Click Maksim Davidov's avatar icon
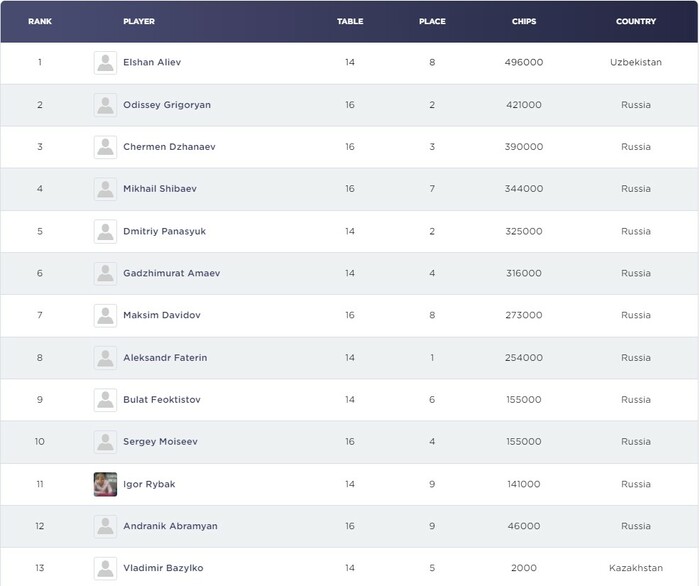The image size is (700, 586). pos(105,315)
